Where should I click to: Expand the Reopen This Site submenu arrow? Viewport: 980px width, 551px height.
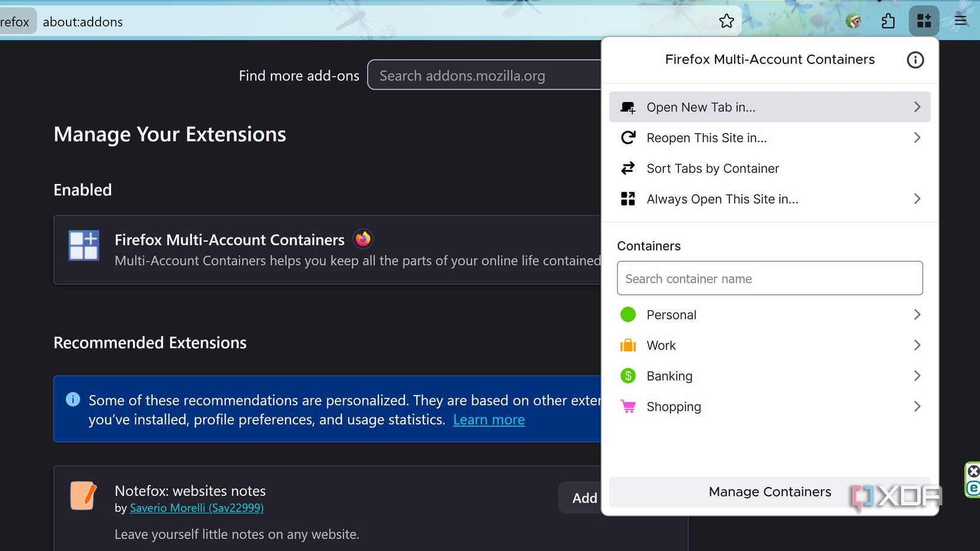(x=917, y=137)
